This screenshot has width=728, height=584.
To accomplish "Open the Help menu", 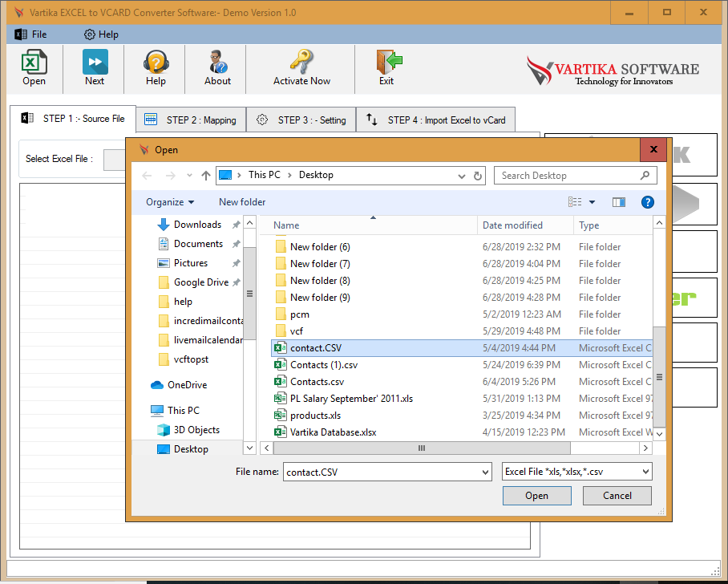I will [x=101, y=34].
